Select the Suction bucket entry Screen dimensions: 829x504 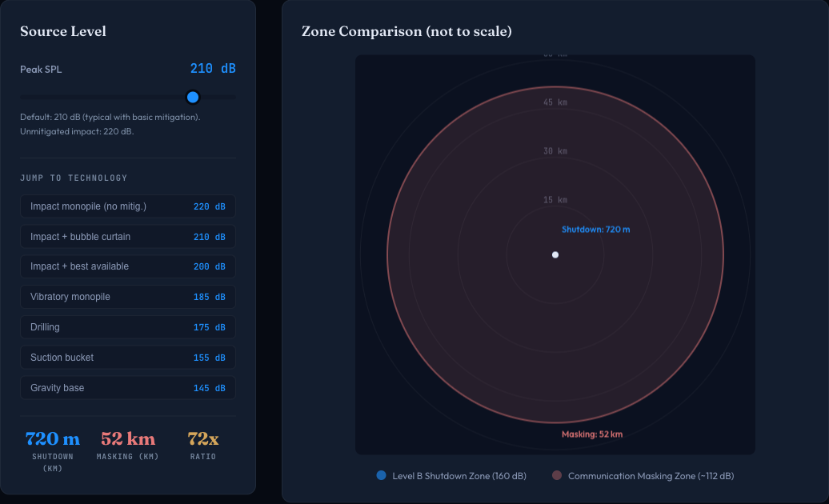tap(127, 358)
